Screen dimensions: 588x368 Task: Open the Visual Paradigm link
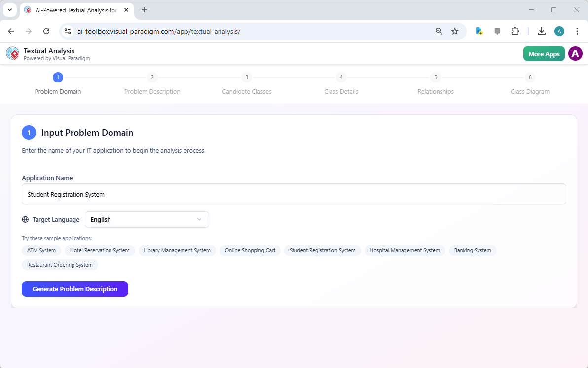71,58
